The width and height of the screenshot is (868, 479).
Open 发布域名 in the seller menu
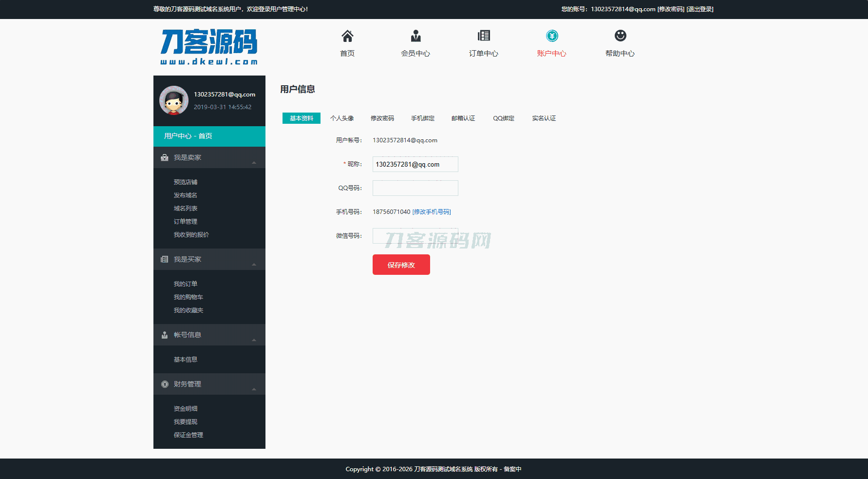(x=186, y=195)
